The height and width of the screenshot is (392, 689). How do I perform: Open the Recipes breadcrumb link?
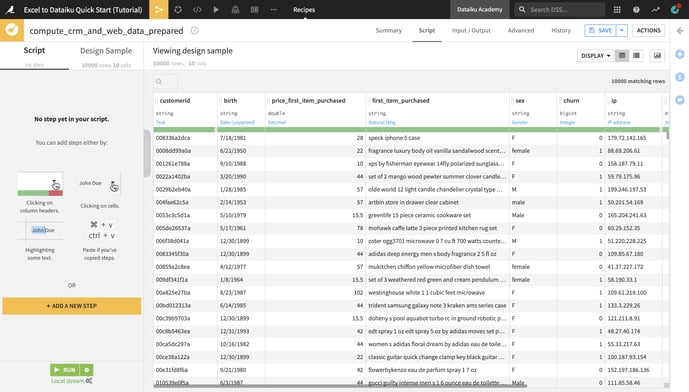pos(304,9)
